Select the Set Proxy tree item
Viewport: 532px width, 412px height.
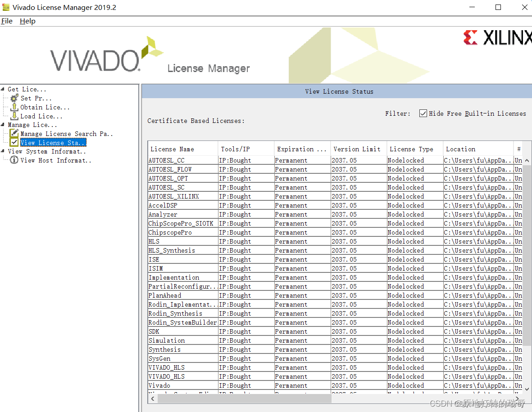[x=36, y=98]
